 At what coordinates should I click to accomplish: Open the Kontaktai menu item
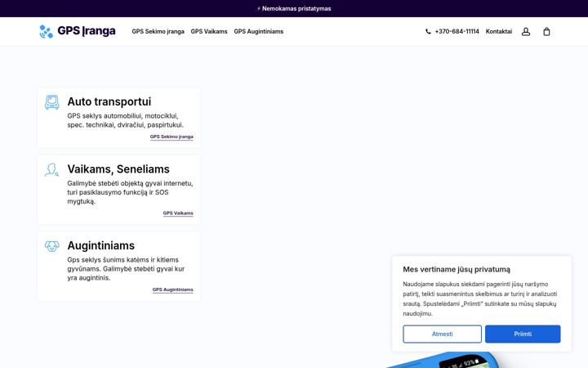(x=499, y=32)
